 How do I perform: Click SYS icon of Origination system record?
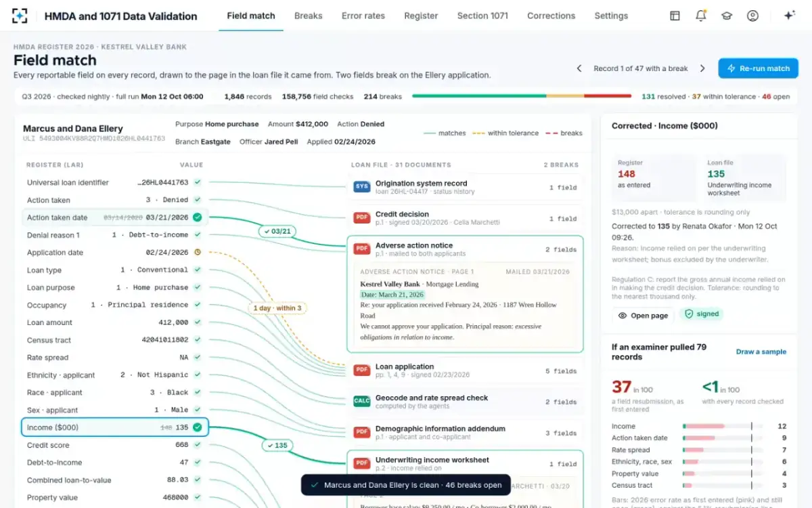[x=362, y=187]
